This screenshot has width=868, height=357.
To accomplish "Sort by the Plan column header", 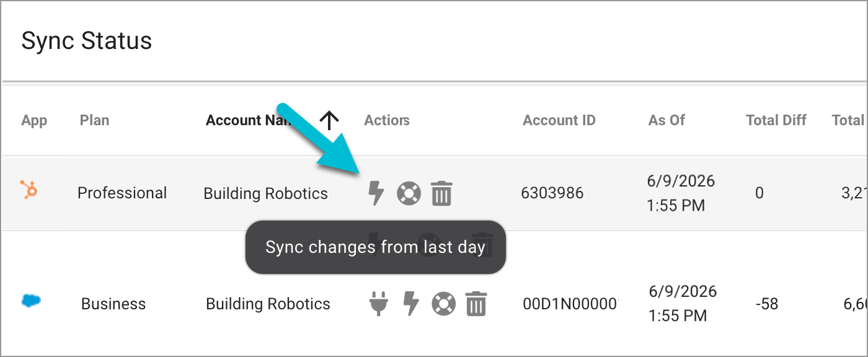I will point(94,120).
